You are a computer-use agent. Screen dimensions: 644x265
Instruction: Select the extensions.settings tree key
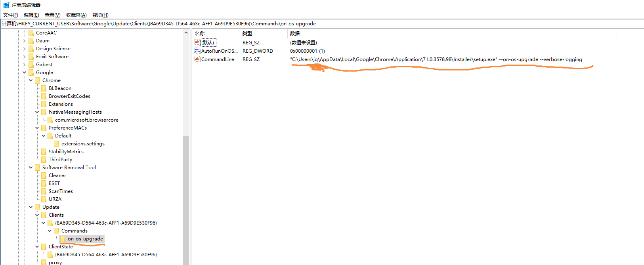[83, 144]
